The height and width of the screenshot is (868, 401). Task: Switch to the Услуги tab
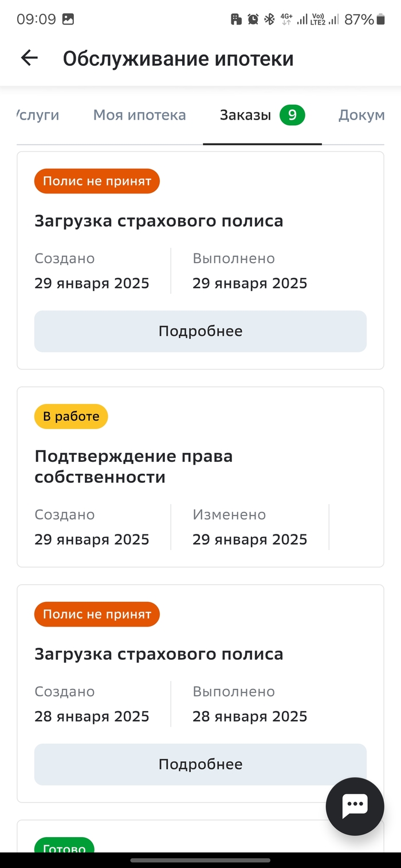tap(38, 116)
